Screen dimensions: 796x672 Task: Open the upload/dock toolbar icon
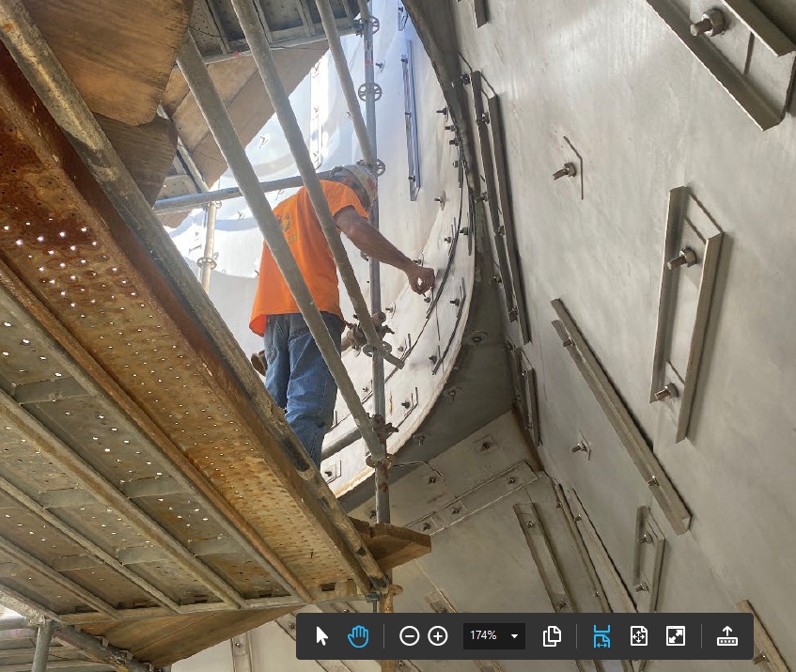(727, 636)
